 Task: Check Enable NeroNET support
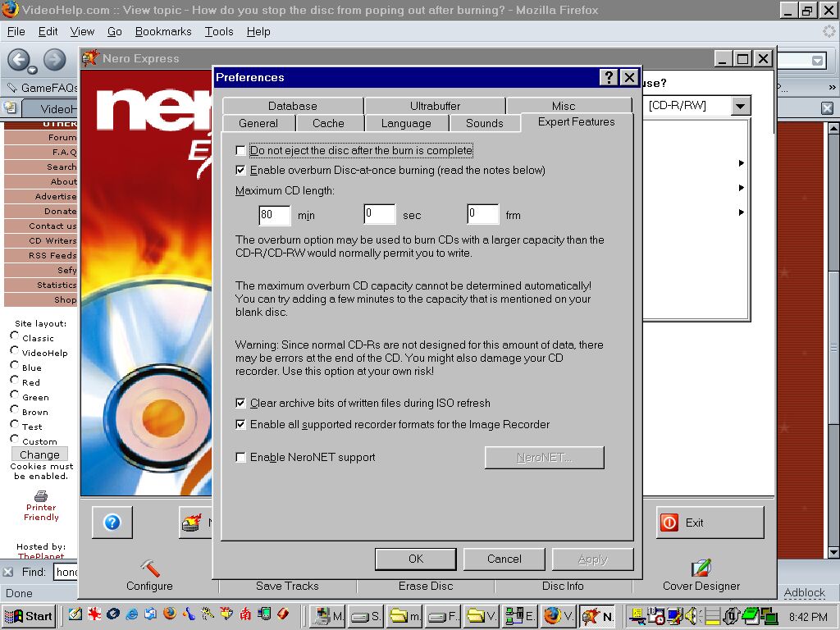click(x=240, y=457)
